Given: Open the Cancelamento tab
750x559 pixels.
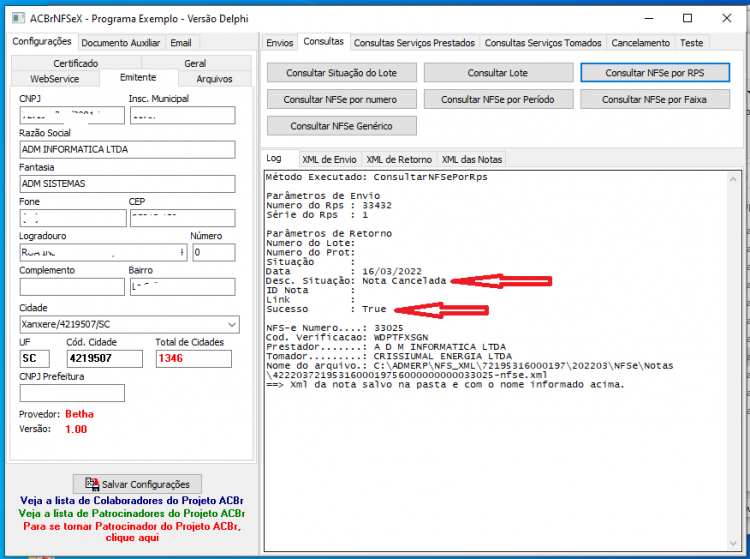Looking at the screenshot, I should [x=640, y=43].
